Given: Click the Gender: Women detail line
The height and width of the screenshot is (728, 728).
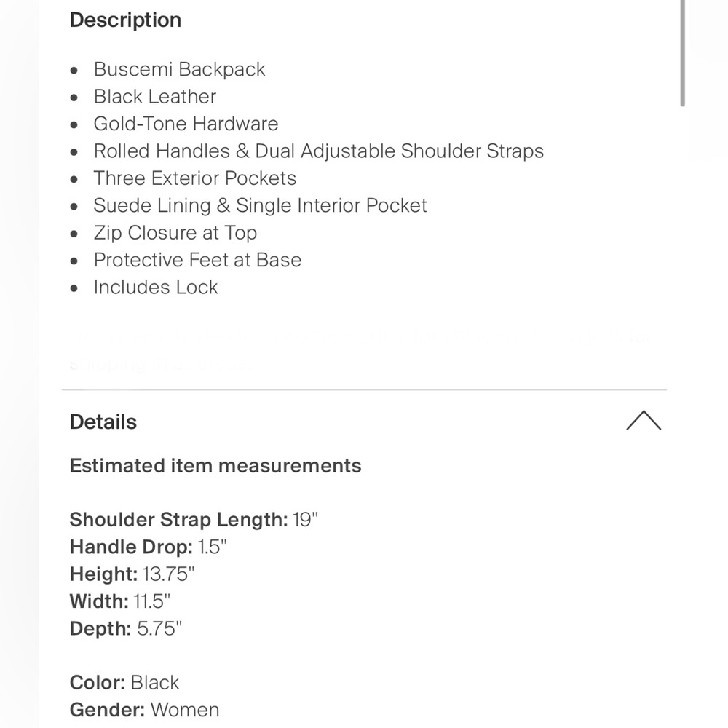Looking at the screenshot, I should [144, 710].
